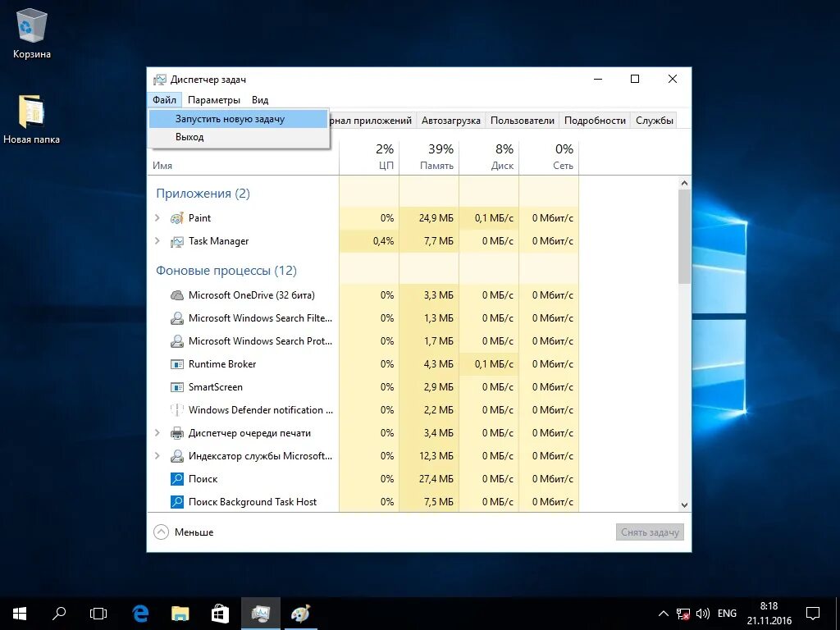840x630 pixels.
Task: Expand the Диспетчер очереди печати row
Action: tap(157, 433)
